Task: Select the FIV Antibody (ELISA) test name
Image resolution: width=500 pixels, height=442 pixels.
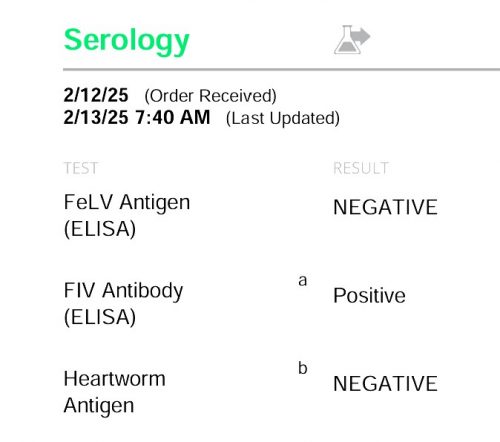Action: tap(123, 304)
